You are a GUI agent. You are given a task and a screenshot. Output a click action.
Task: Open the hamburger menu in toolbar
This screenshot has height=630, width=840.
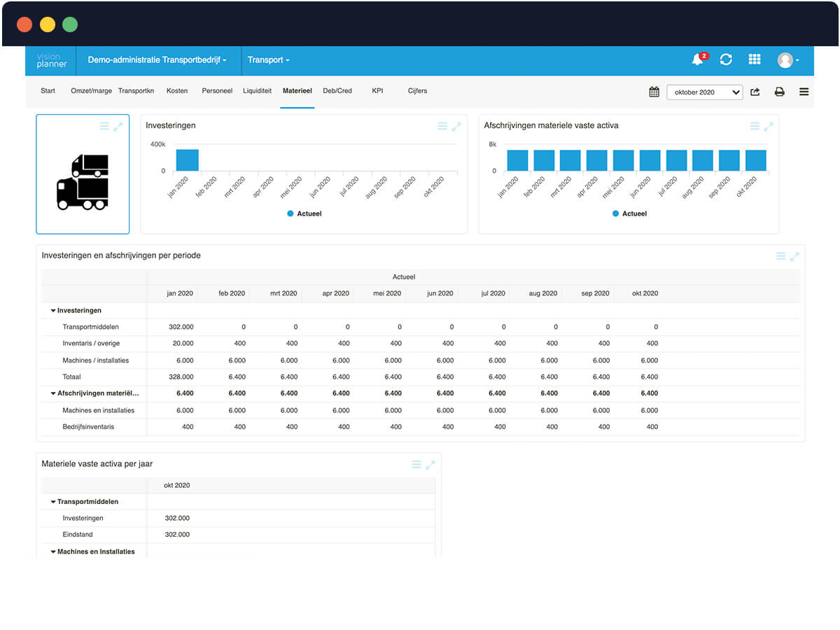tap(804, 92)
